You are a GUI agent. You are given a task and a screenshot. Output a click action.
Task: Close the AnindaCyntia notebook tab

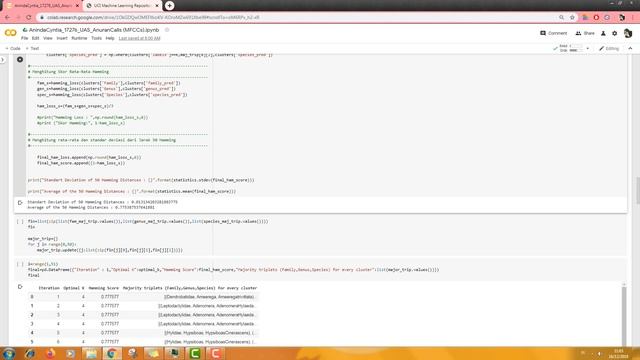(x=77, y=6)
